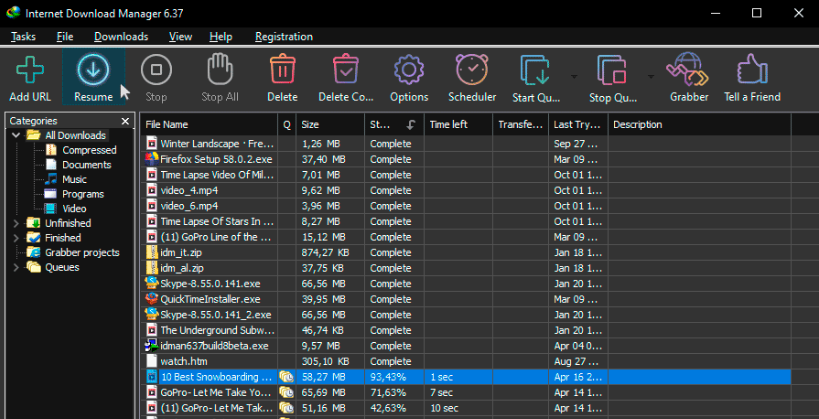The width and height of the screenshot is (819, 419).
Task: Open Stop Queue dropdown arrow
Action: (651, 77)
